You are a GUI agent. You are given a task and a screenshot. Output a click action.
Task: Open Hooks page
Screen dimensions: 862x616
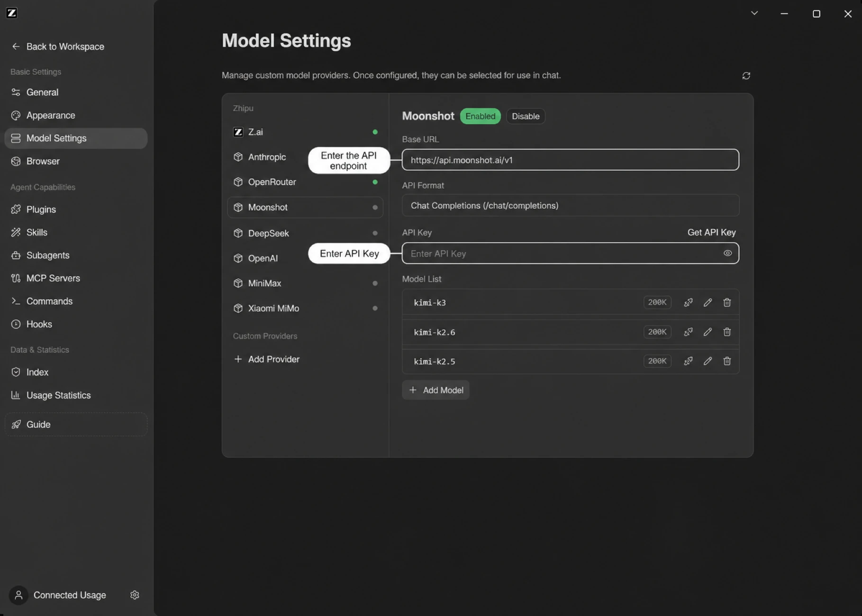[x=76, y=324]
